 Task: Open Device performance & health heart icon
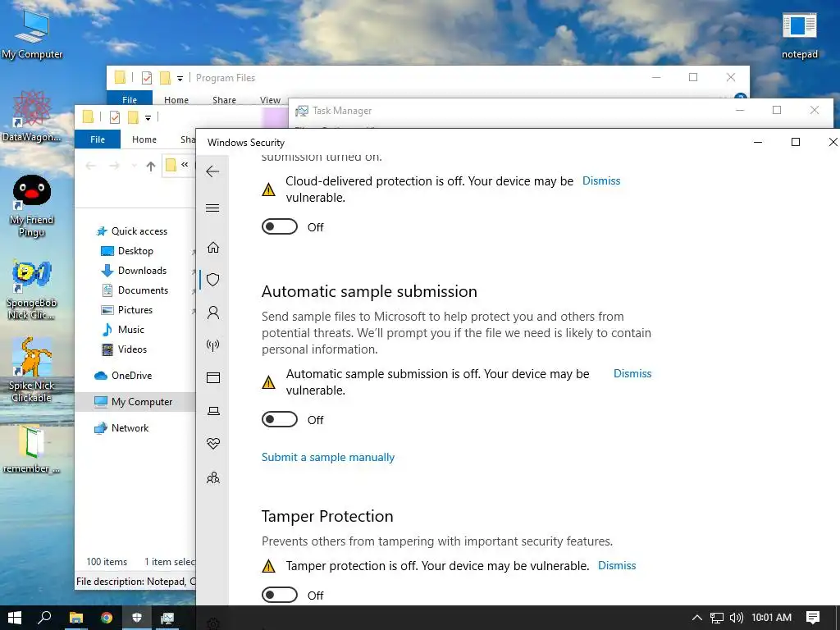pyautogui.click(x=213, y=444)
